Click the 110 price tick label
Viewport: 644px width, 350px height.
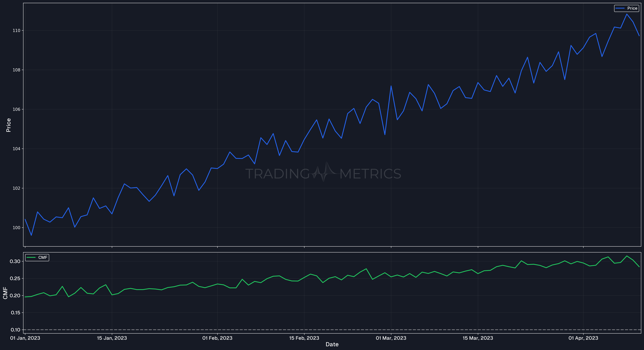pyautogui.click(x=16, y=30)
